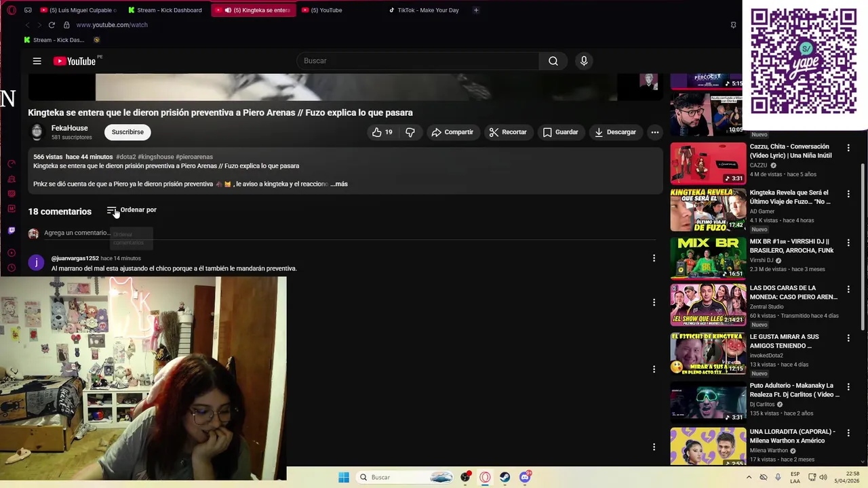The height and width of the screenshot is (488, 868).
Task: Dislike the video with thumbs down
Action: (x=410, y=132)
